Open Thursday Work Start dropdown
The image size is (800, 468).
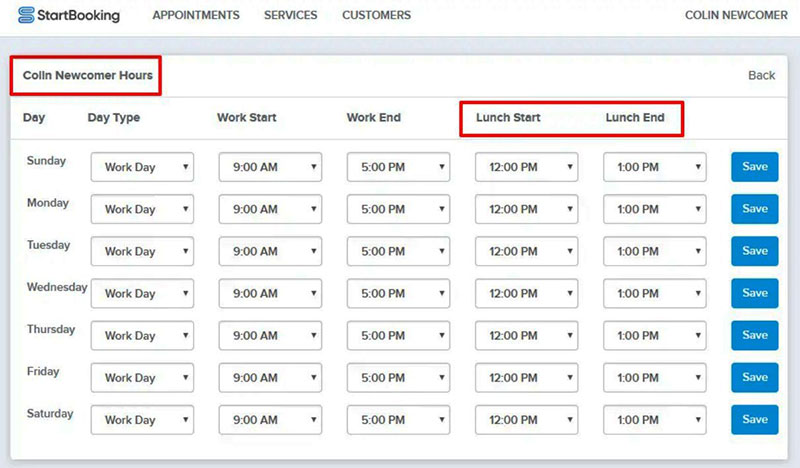tap(270, 335)
